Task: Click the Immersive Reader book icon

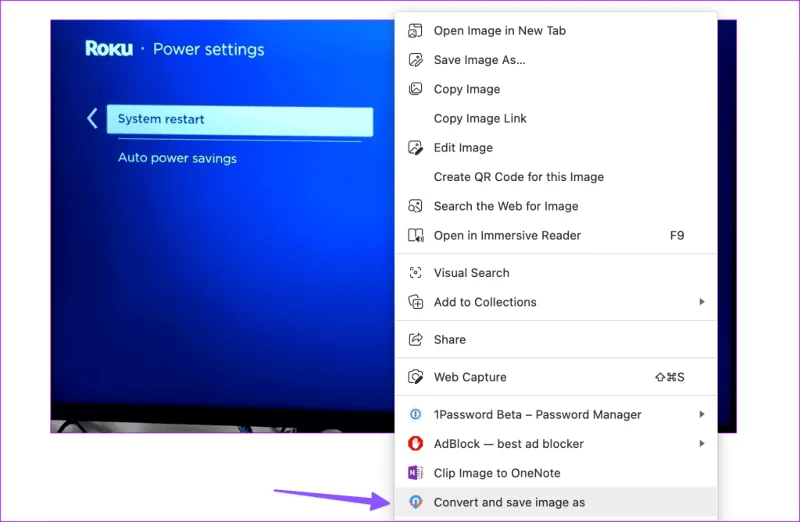Action: click(x=415, y=235)
